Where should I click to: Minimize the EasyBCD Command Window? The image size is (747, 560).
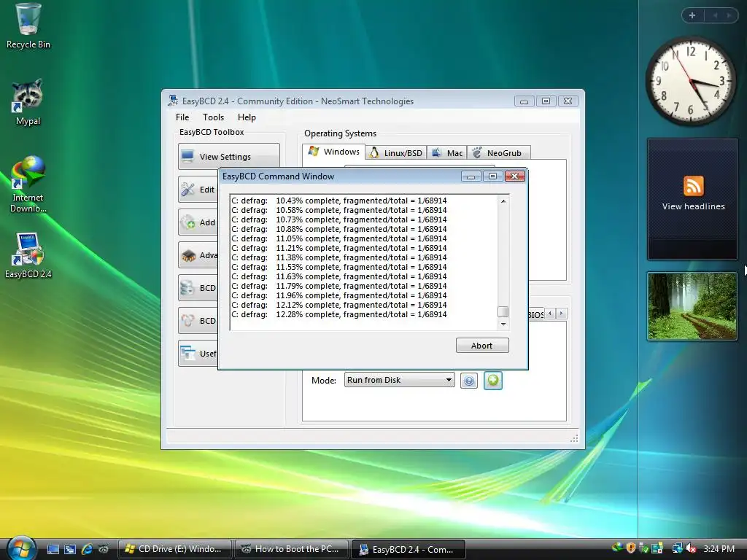(x=471, y=176)
